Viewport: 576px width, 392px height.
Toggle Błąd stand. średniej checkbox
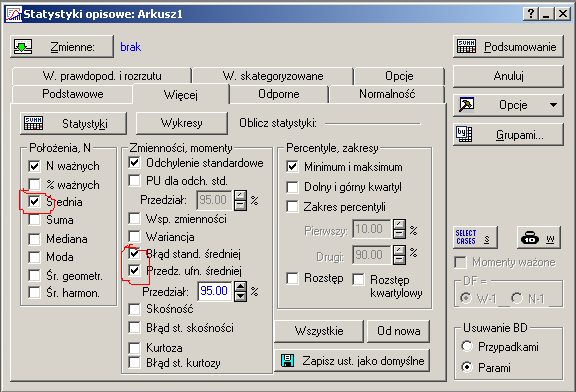click(134, 253)
